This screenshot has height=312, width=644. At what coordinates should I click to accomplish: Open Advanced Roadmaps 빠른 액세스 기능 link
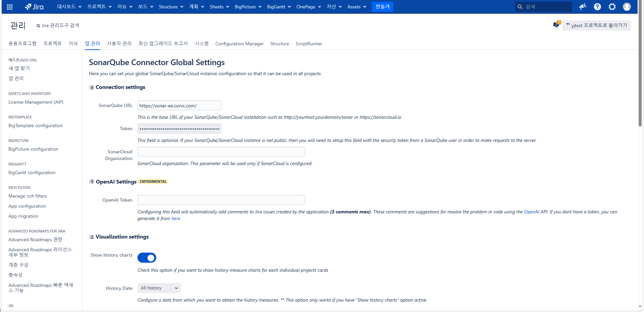pos(41,288)
